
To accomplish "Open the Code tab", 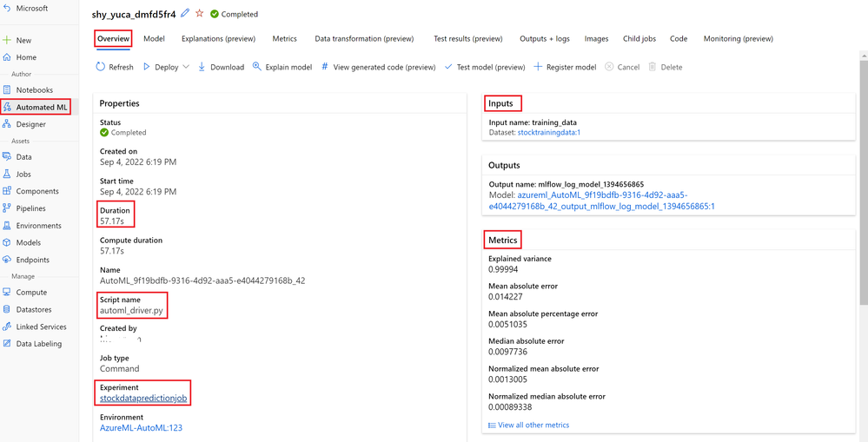I will tap(679, 39).
